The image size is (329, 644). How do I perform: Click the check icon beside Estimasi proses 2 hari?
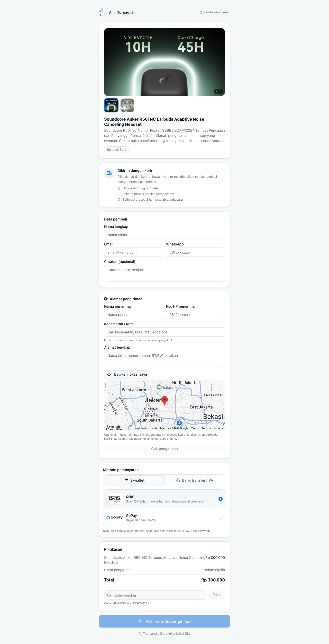tap(119, 200)
